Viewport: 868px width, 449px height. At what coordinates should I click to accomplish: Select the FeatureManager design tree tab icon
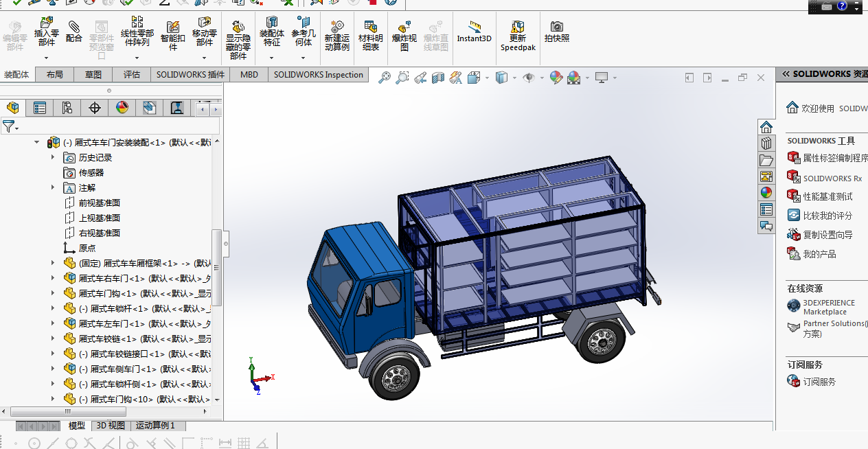click(x=13, y=108)
